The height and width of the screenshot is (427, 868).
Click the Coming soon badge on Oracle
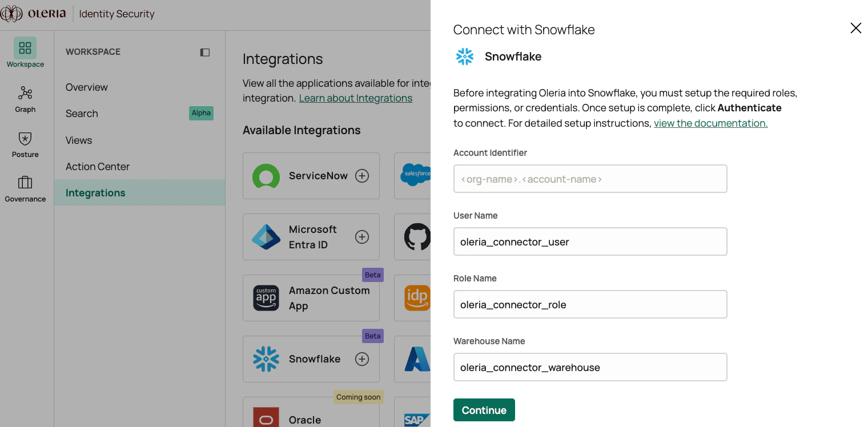coord(359,397)
